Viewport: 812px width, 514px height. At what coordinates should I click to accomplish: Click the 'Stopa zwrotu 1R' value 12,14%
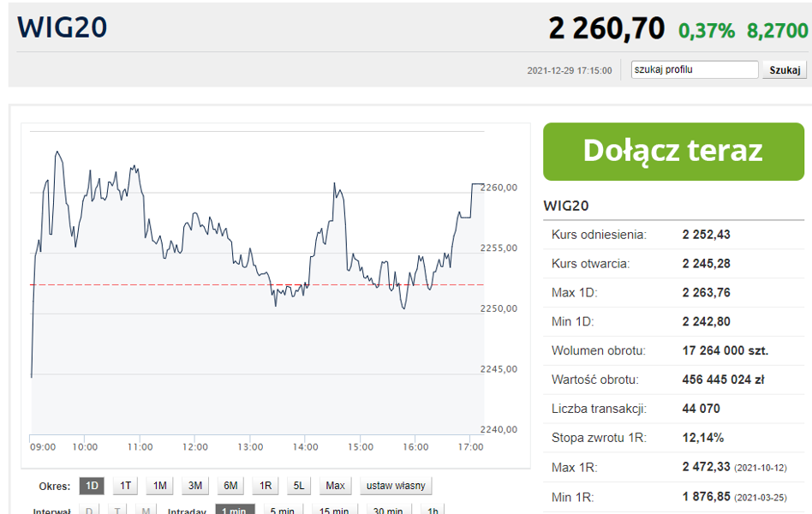[702, 438]
